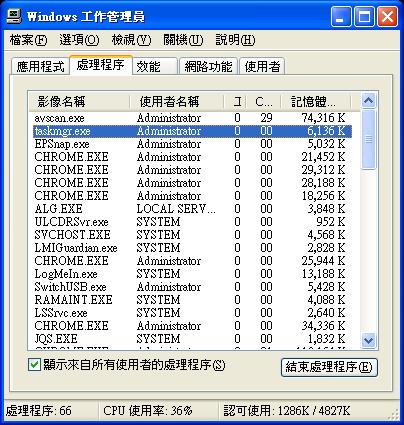Screen dimensions: 404x425
Task: Select the avscan.exe process row
Action: 192,118
